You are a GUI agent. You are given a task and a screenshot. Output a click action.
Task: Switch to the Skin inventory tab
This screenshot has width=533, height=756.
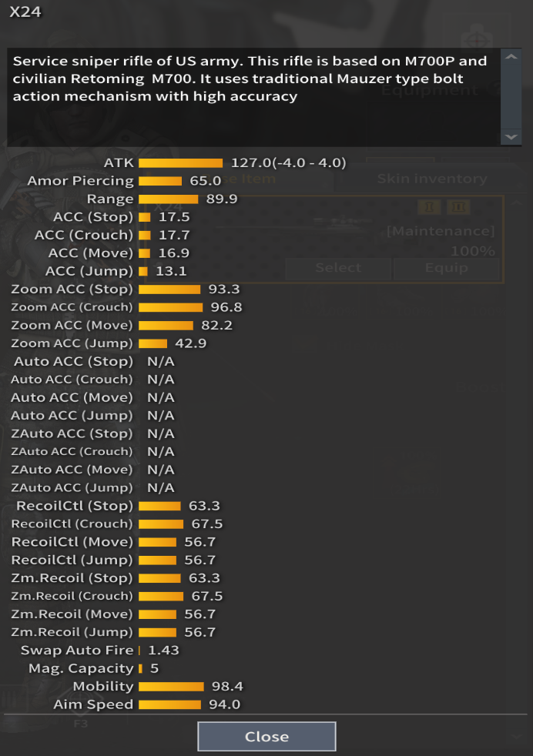431,179
